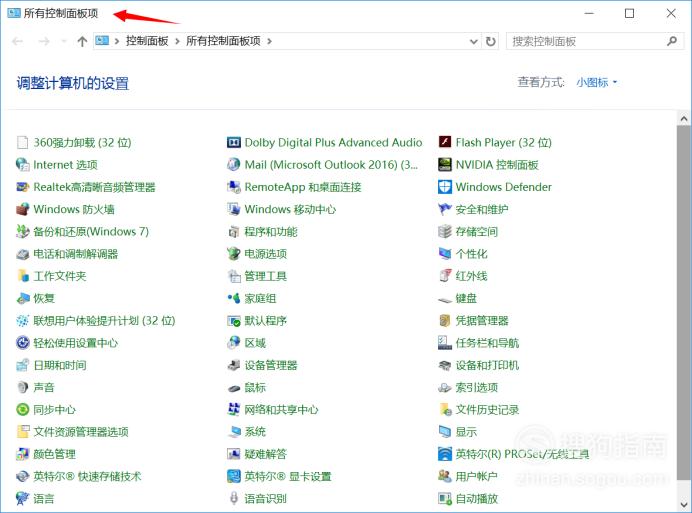This screenshot has height=513, width=692.
Task: Open the 索引选项 link
Action: pos(477,388)
